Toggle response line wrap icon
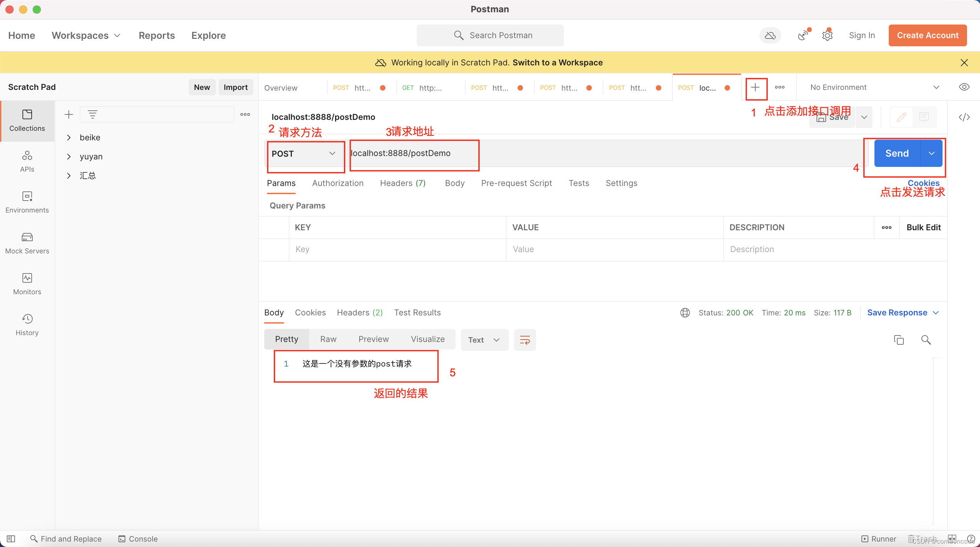The image size is (980, 547). (x=525, y=340)
